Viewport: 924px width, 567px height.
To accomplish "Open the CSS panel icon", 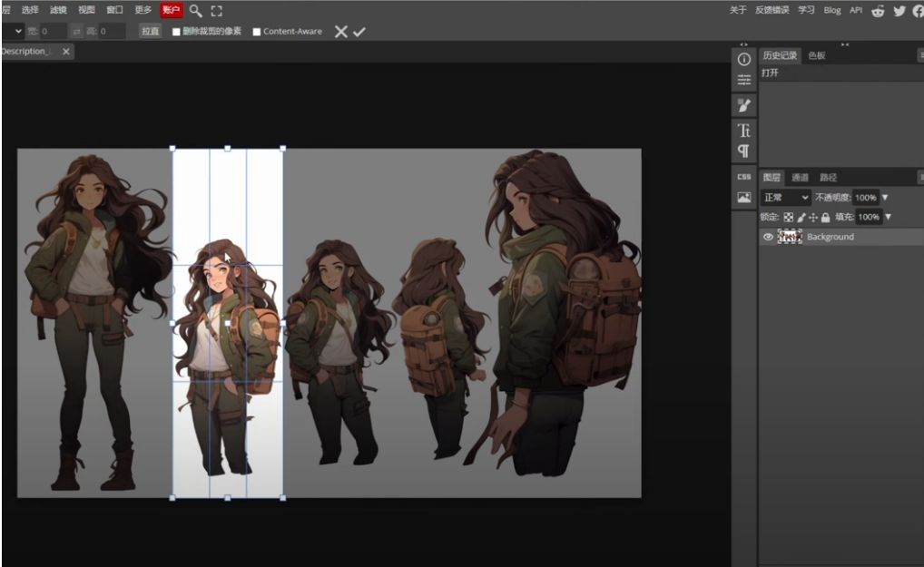I will 744,177.
